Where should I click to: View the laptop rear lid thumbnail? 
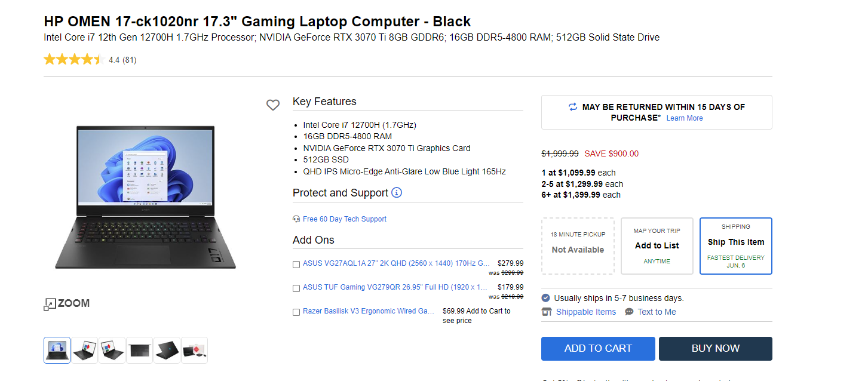coord(167,350)
